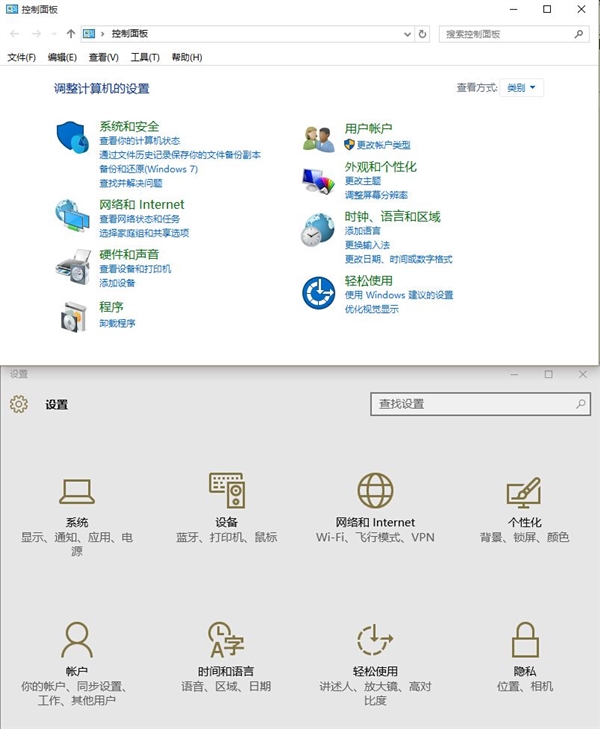Viewport: 600px width, 729px height.
Task: Click 调整屏幕分辨率 link
Action: [376, 195]
